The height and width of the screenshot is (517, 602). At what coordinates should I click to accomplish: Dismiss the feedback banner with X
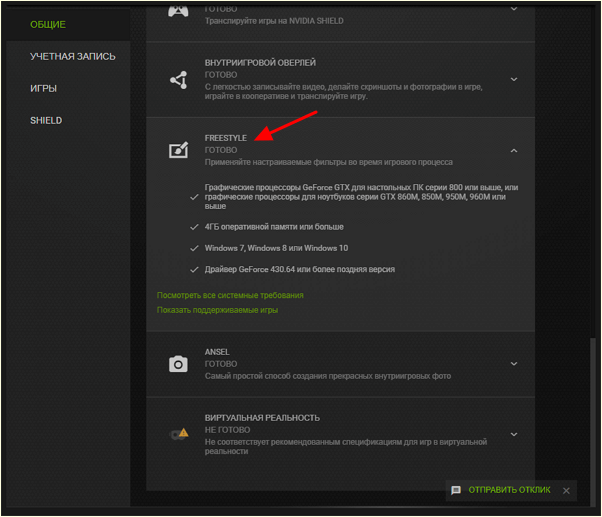coord(566,491)
